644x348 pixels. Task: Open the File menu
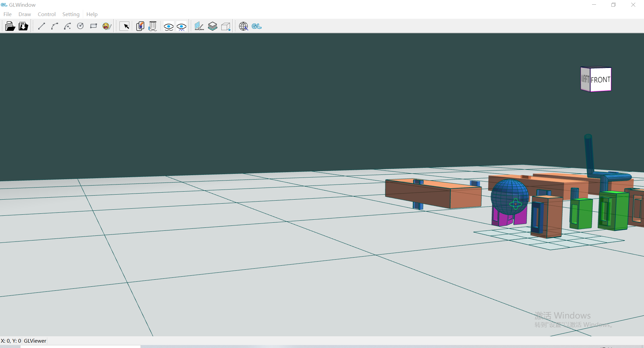click(7, 14)
